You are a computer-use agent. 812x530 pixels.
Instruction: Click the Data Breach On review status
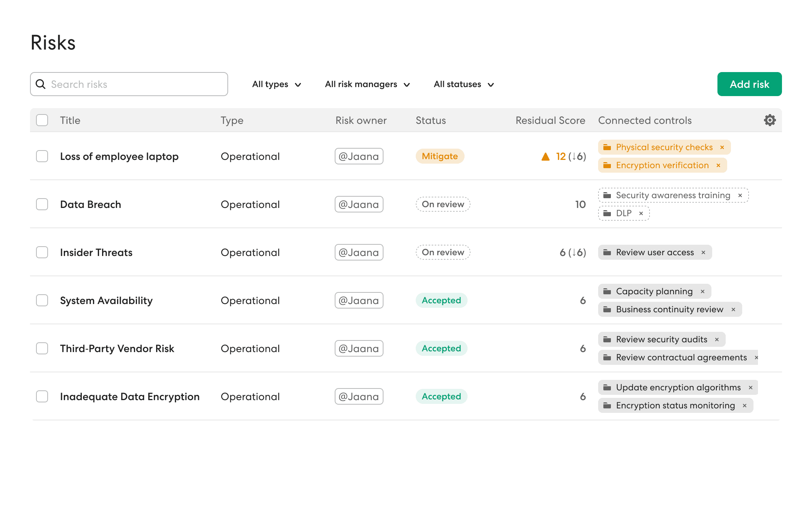[x=443, y=204]
